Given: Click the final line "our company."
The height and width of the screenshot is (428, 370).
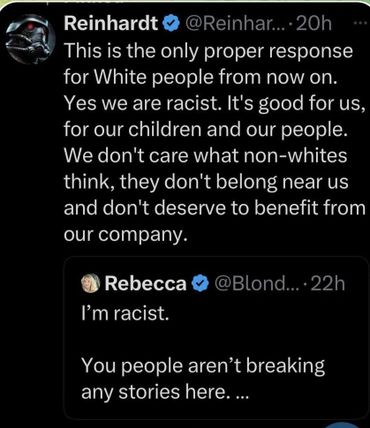Looking at the screenshot, I should point(124,235).
